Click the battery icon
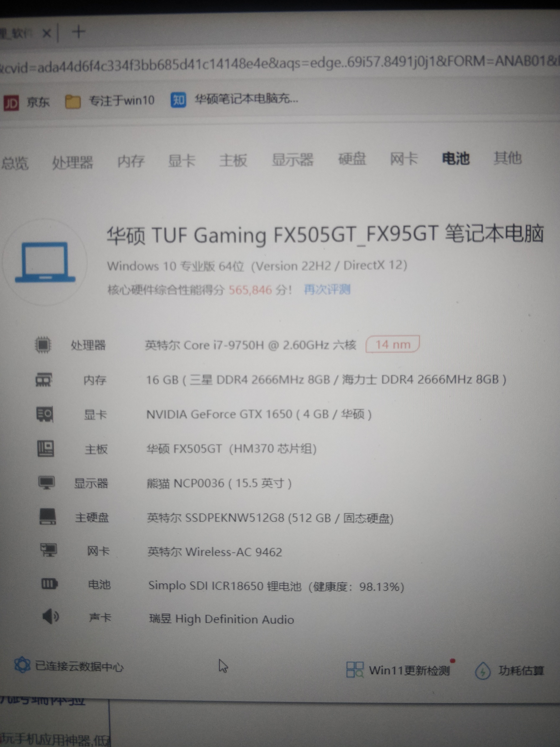Image resolution: width=560 pixels, height=747 pixels. 49,584
